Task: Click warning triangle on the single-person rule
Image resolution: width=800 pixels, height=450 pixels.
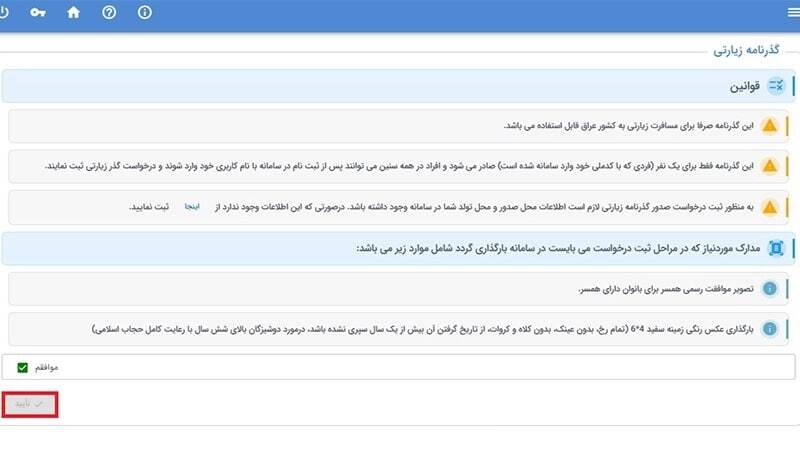Action: [x=769, y=166]
